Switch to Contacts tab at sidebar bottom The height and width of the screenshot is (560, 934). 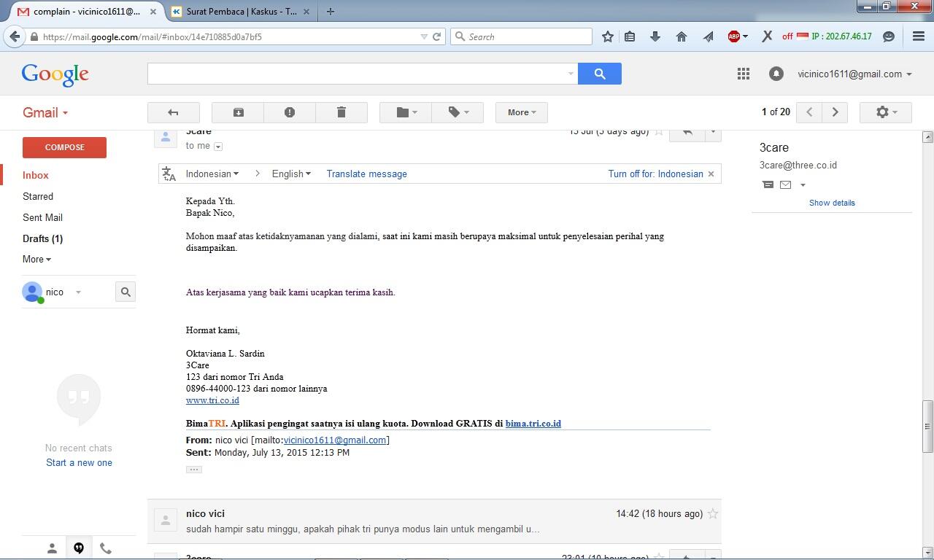[52, 548]
